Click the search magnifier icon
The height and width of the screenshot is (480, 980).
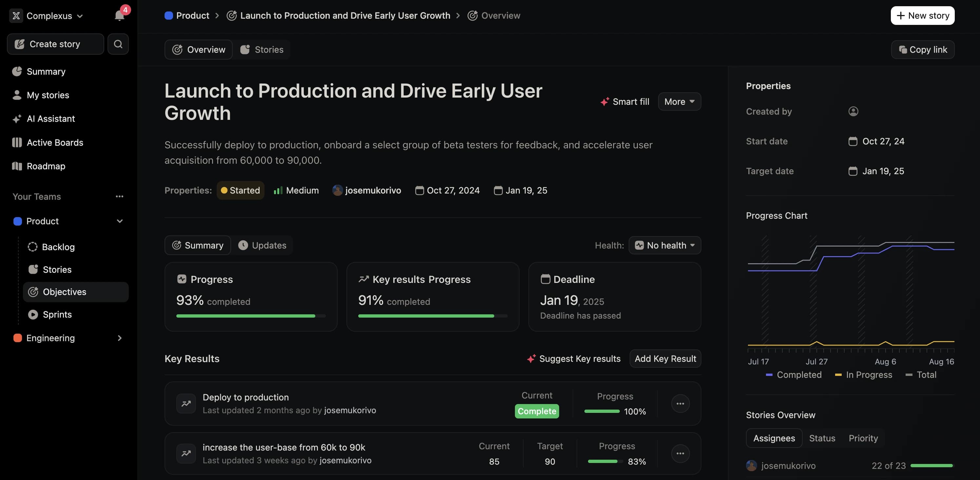pyautogui.click(x=118, y=44)
